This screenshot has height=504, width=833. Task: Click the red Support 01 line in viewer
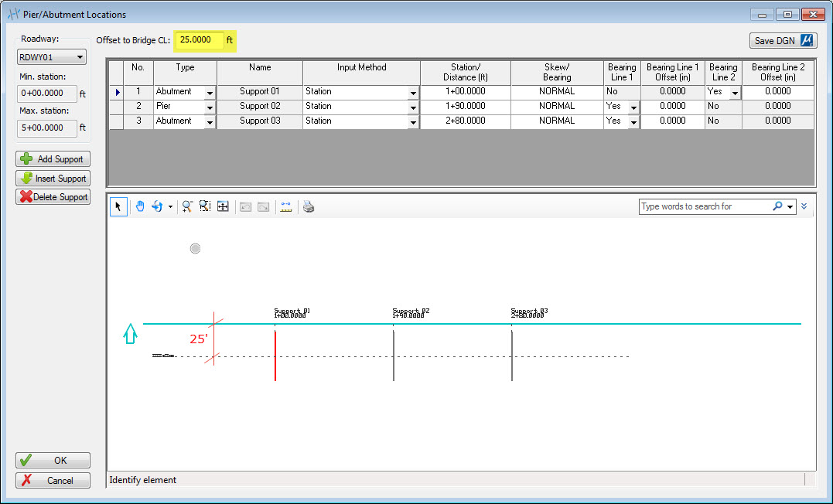[275, 356]
